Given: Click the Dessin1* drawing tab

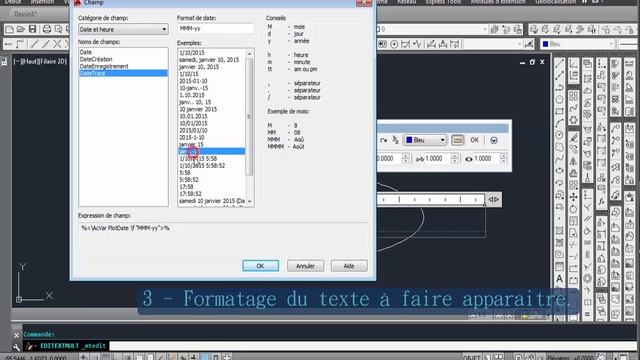Looking at the screenshot, I should [x=26, y=14].
